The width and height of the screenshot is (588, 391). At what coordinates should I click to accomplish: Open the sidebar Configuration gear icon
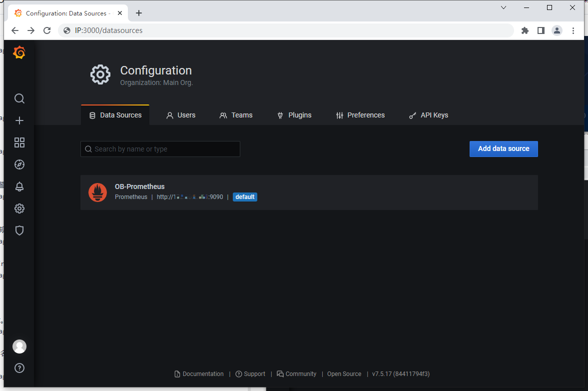tap(19, 208)
